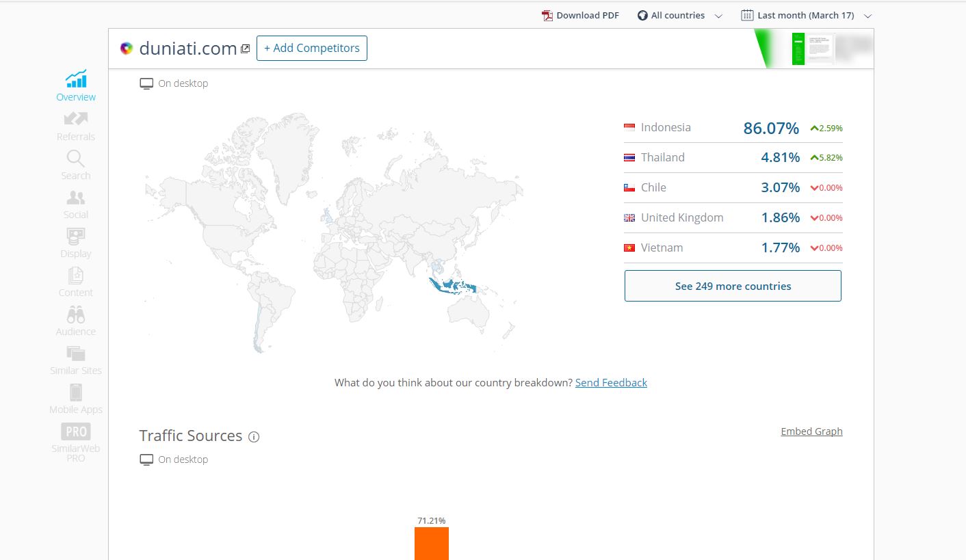This screenshot has height=560, width=966.
Task: Click the duniati.com domain title
Action: click(x=187, y=48)
